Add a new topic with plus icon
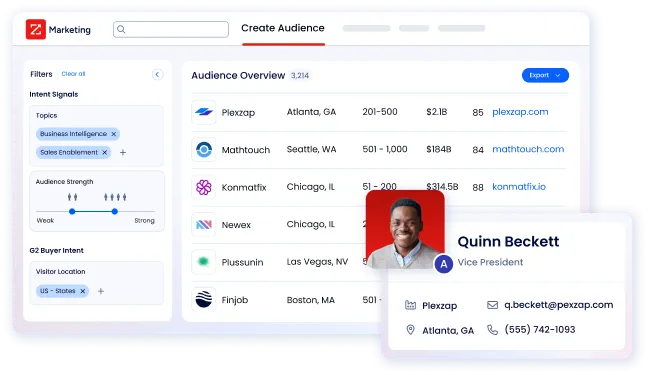 [x=123, y=153]
